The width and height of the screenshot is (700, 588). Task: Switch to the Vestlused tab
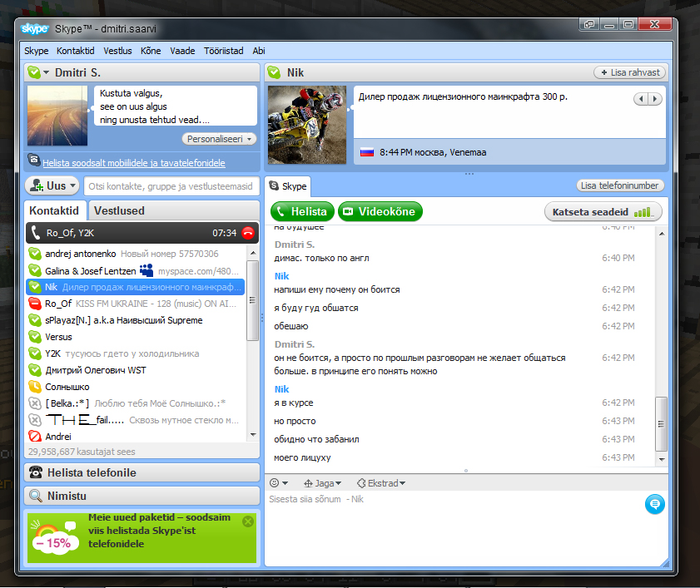pyautogui.click(x=174, y=210)
